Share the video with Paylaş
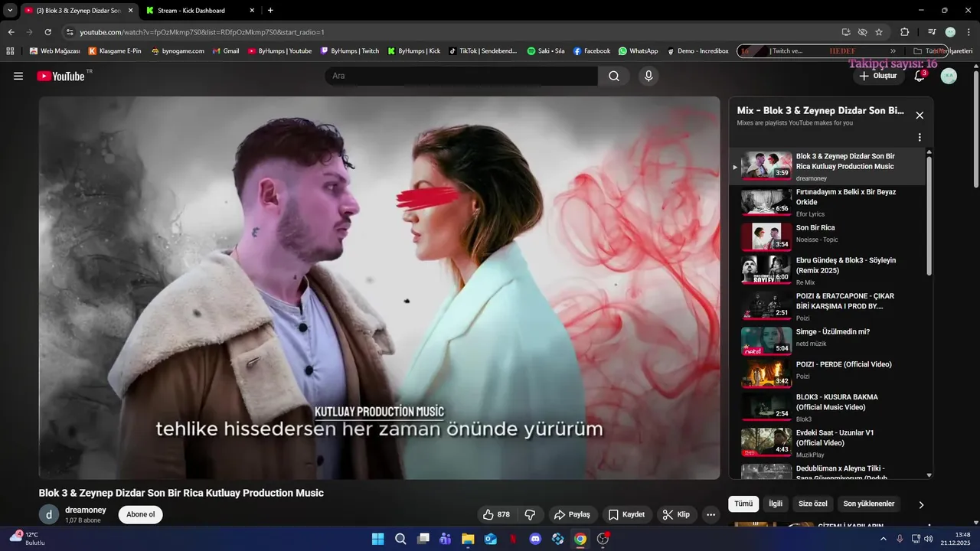Screen dimensions: 980x551 click(572, 514)
